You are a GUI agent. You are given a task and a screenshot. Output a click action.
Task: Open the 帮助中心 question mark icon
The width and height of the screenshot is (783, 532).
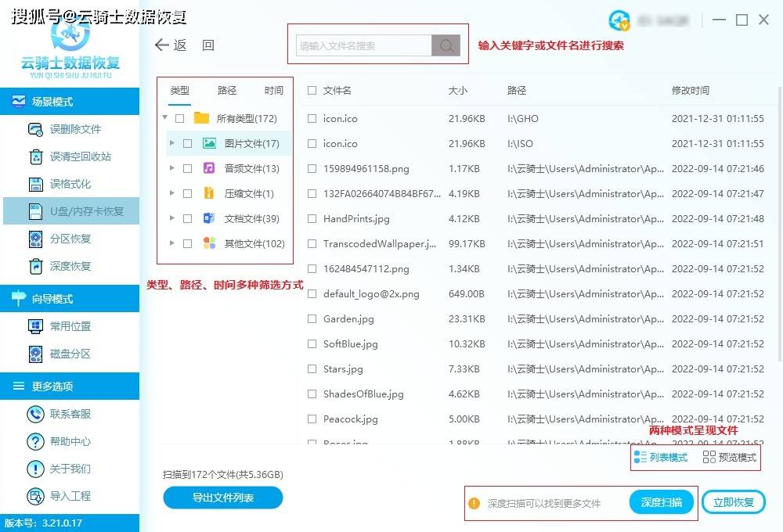point(35,441)
